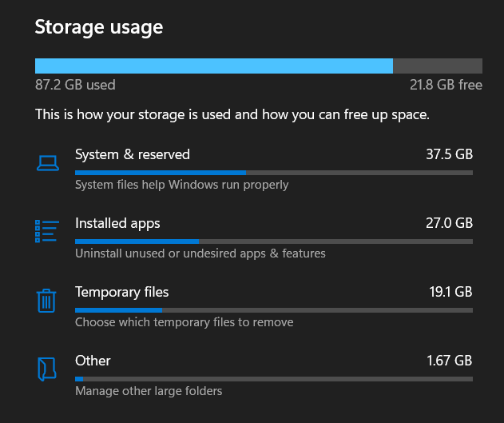Viewport: 504px width, 423px height.
Task: Click the Installed apps usage bar
Action: click(x=273, y=241)
